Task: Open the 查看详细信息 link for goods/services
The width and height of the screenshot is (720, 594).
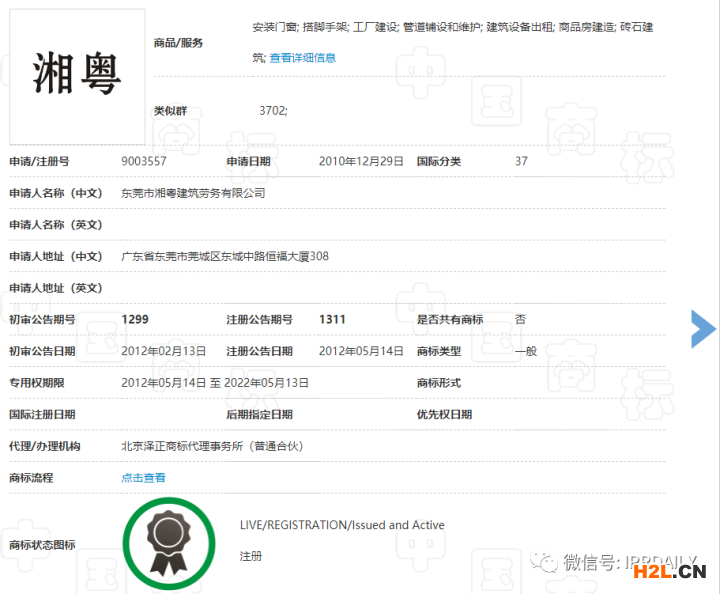Action: (302, 58)
